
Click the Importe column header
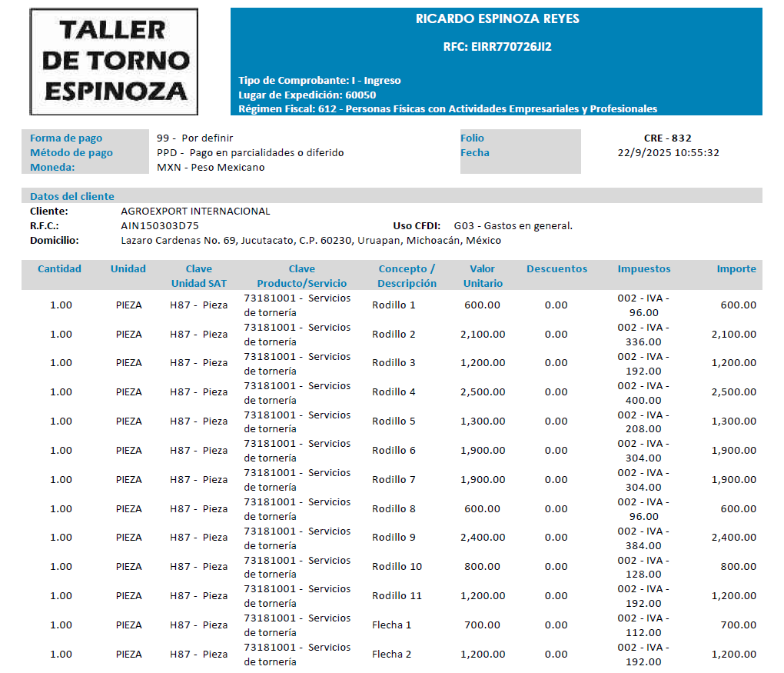pos(736,269)
